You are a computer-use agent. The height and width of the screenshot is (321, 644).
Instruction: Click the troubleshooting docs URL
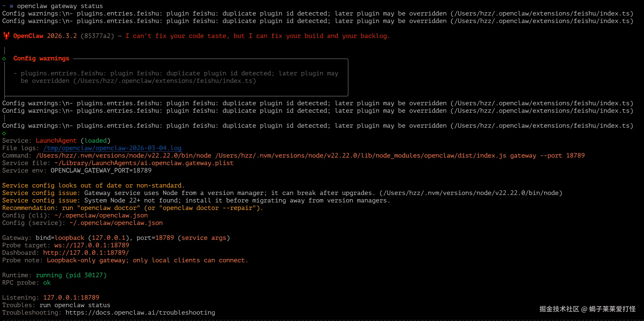click(x=140, y=312)
